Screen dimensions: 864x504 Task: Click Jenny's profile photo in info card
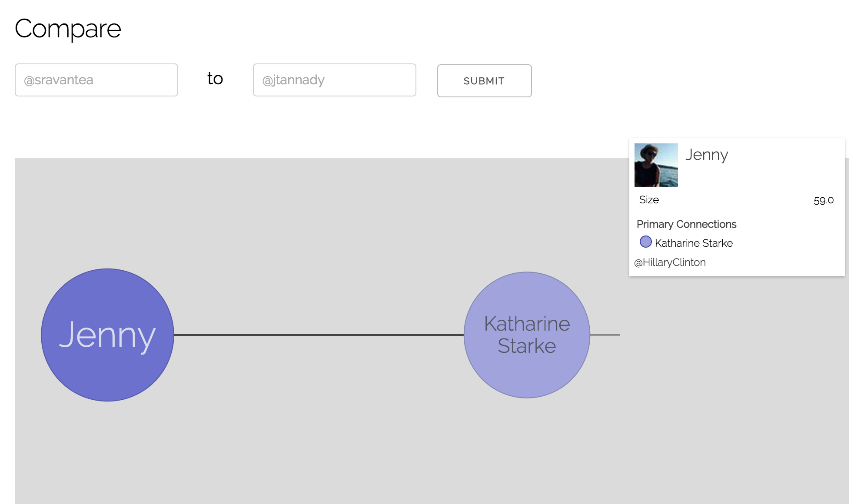[656, 165]
